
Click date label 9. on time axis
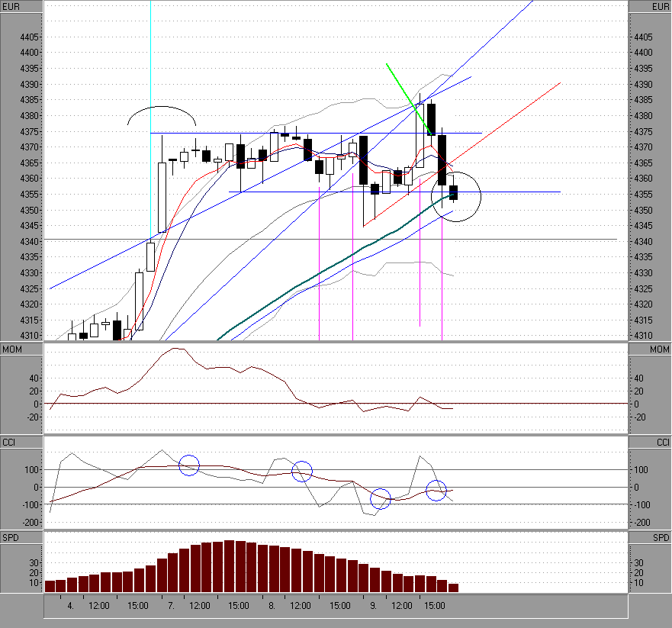coord(373,606)
